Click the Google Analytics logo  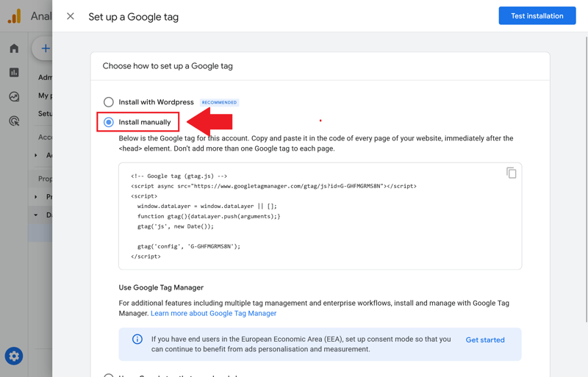tap(14, 16)
